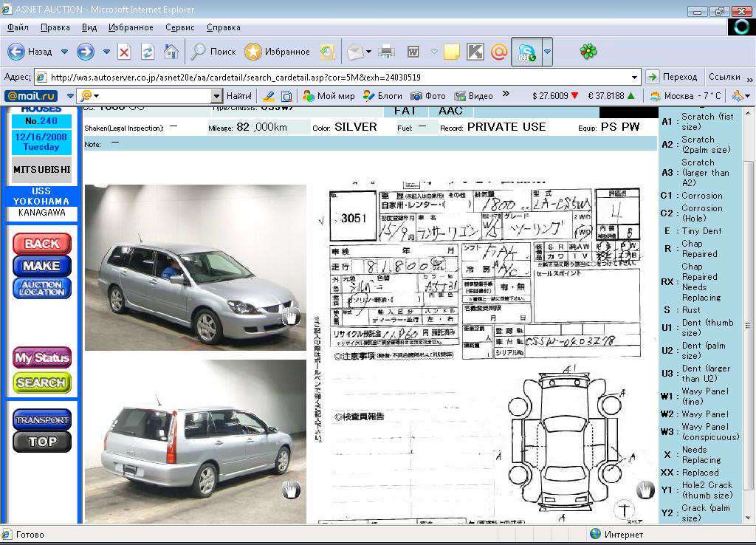Open dropdown next to Back button
This screenshot has width=756, height=545.
pos(64,52)
